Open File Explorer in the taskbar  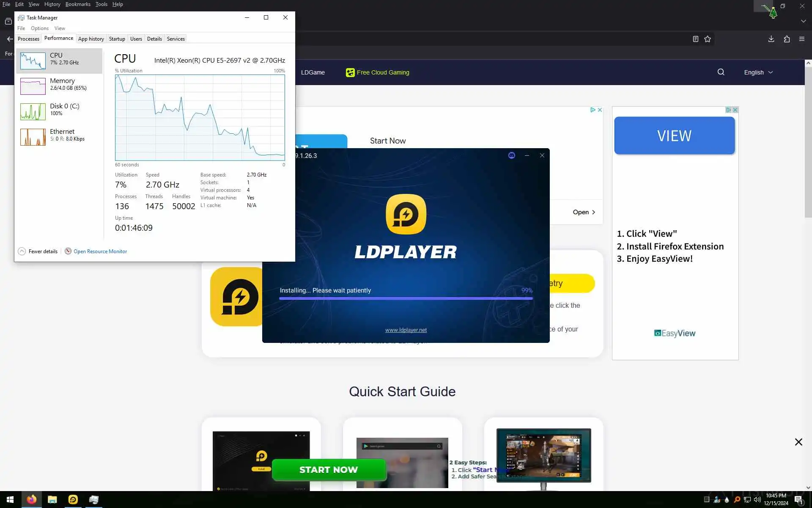(52, 500)
